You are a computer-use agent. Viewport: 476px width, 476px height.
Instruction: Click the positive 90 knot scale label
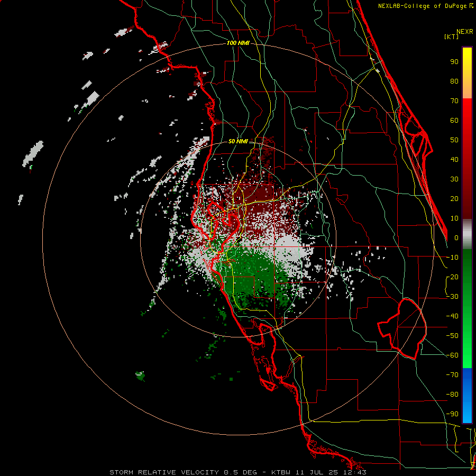pos(454,62)
